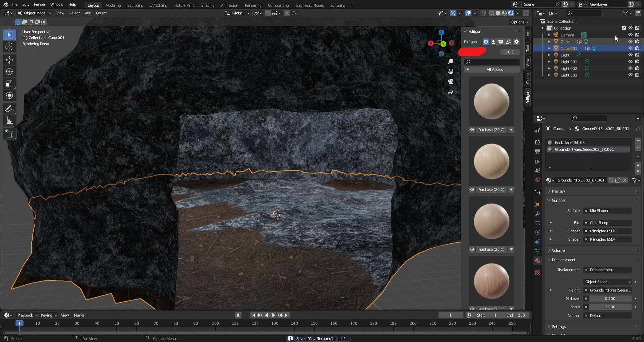
Task: Switch to solid viewport shading
Action: 498,13
